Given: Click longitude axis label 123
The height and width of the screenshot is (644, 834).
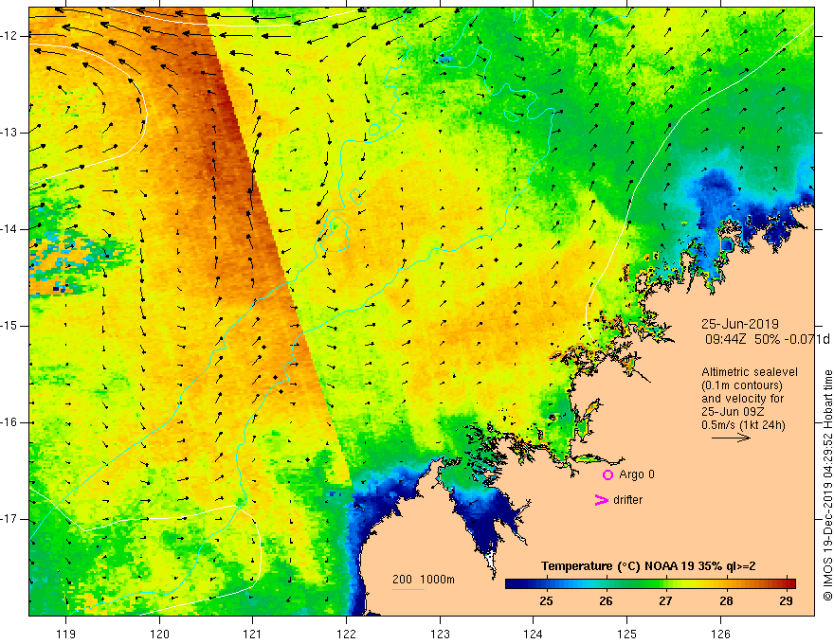Looking at the screenshot, I should [440, 634].
